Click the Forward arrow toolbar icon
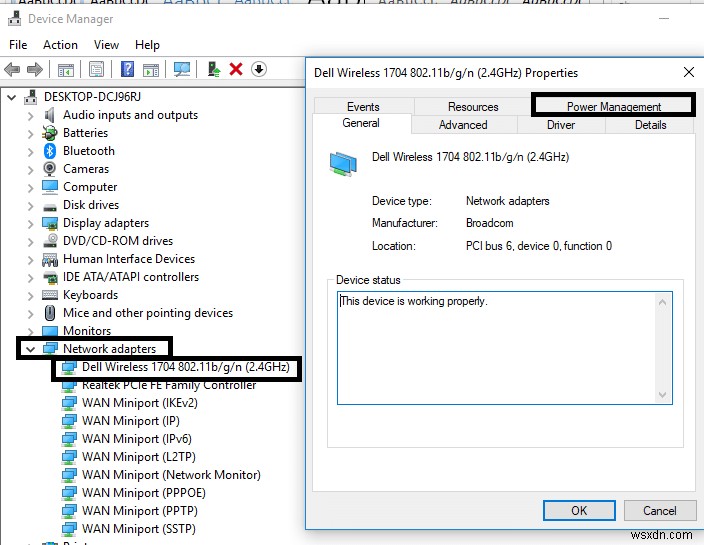This screenshot has height=545, width=704. tap(35, 70)
